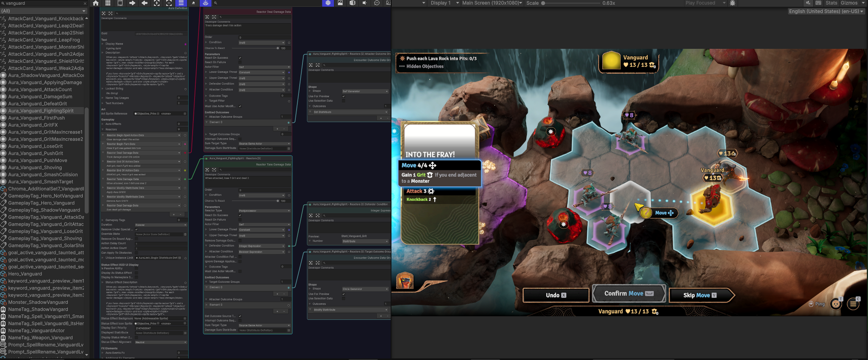Open the Reactor Type Postprocessor dropdown

coord(264,211)
